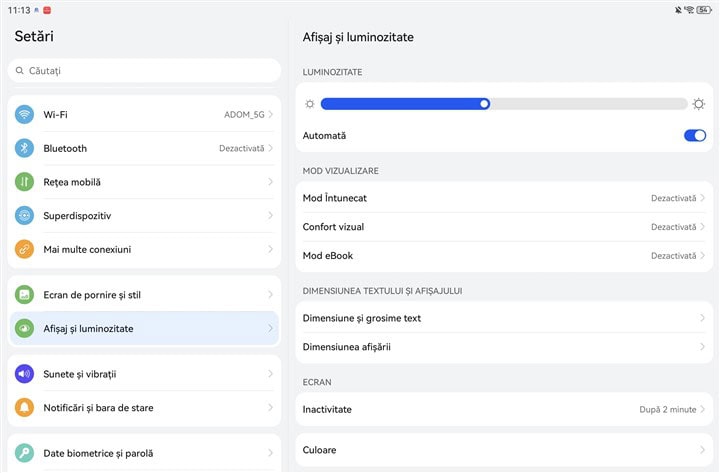Toggle the Automată brightness switch
This screenshot has height=473, width=720.
point(695,135)
